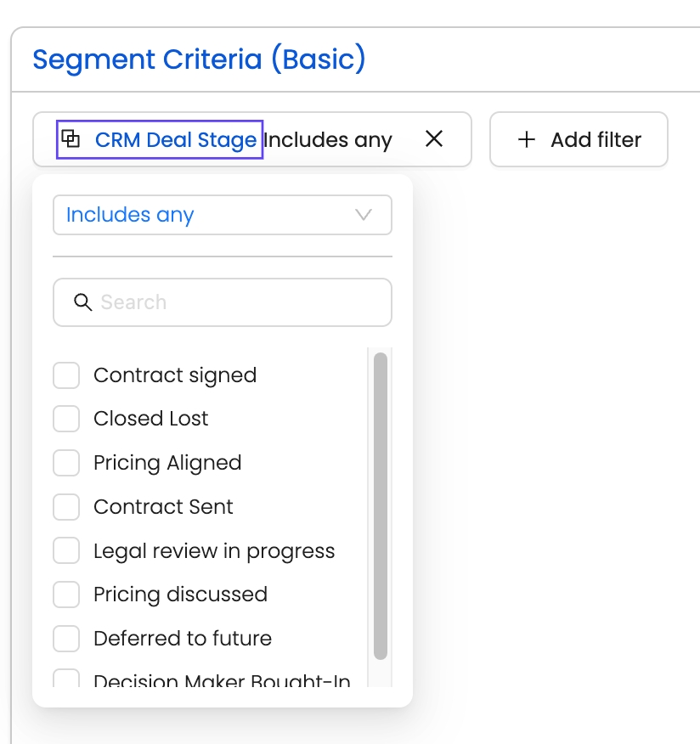The width and height of the screenshot is (700, 744).
Task: Click the Segment Criteria (Basic) heading
Action: click(x=199, y=60)
